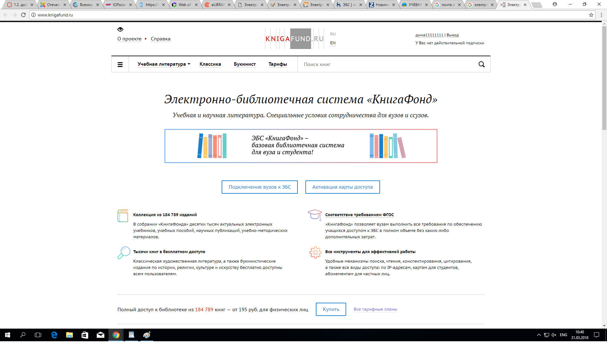Image resolution: width=607 pixels, height=364 pixels.
Task: Open the hamburger menu icon
Action: [120, 64]
